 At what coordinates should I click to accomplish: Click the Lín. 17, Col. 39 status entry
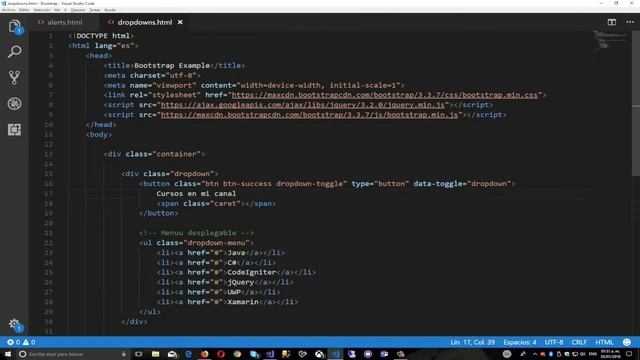click(x=472, y=342)
